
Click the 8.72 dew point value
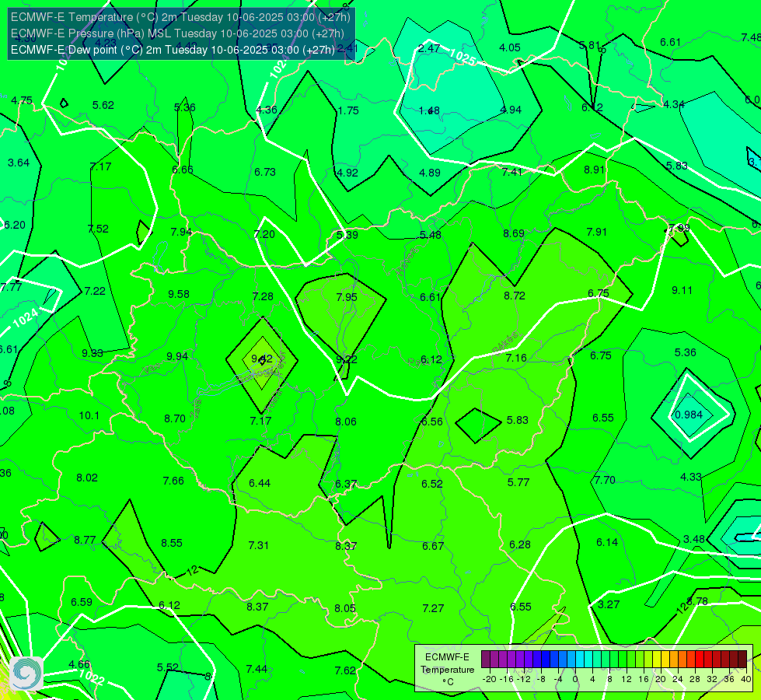[x=515, y=296]
